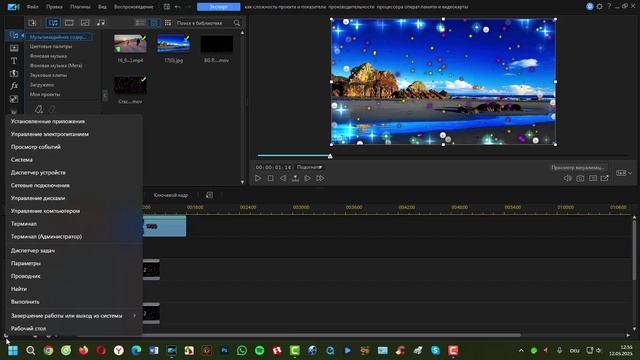This screenshot has width=640, height=360.
Task: Filter library to video only
Action: point(69,23)
